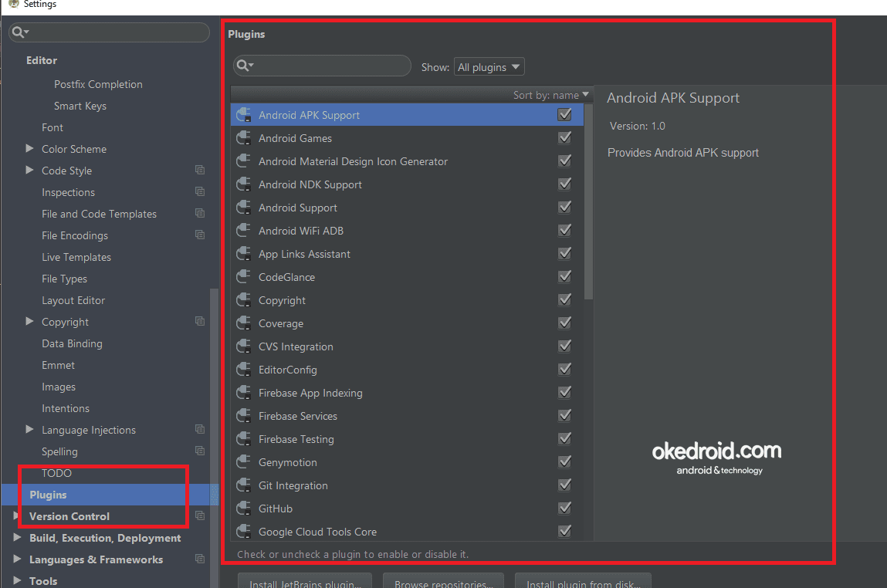Click the GitHub plugin icon
887x588 pixels.
242,508
